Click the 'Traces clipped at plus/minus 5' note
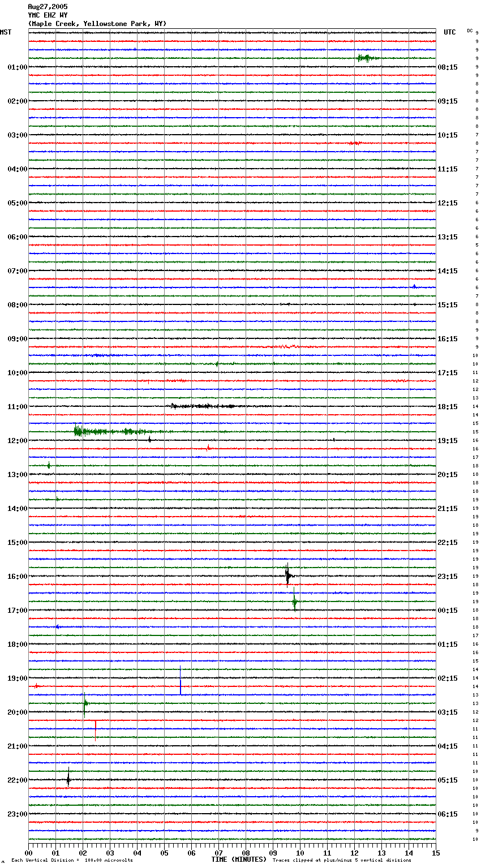 (x=342, y=861)
